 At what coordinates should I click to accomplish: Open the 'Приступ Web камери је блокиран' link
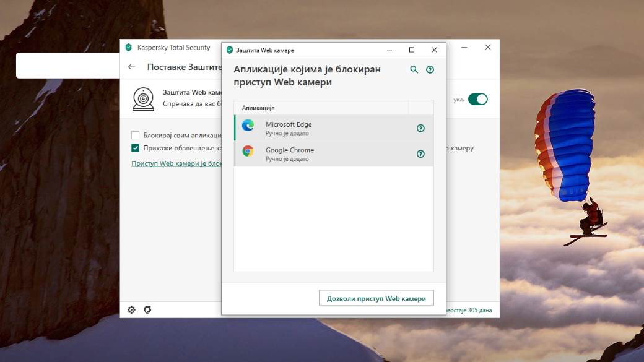176,163
